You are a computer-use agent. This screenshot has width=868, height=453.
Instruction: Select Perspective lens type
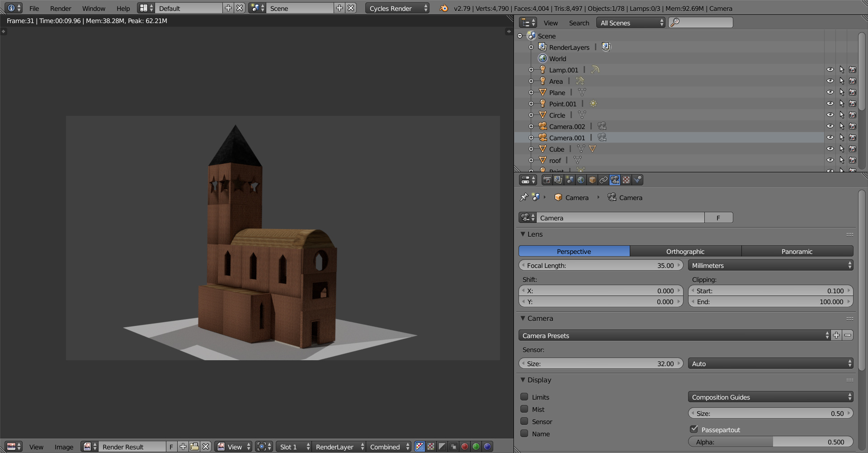tap(574, 251)
